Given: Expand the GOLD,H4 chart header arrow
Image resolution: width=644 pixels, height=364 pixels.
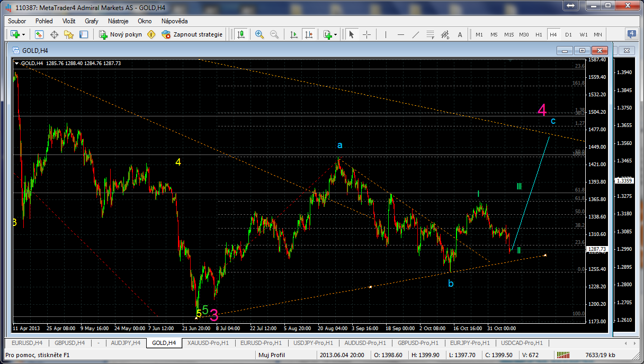Looking at the screenshot, I should click(x=17, y=63).
